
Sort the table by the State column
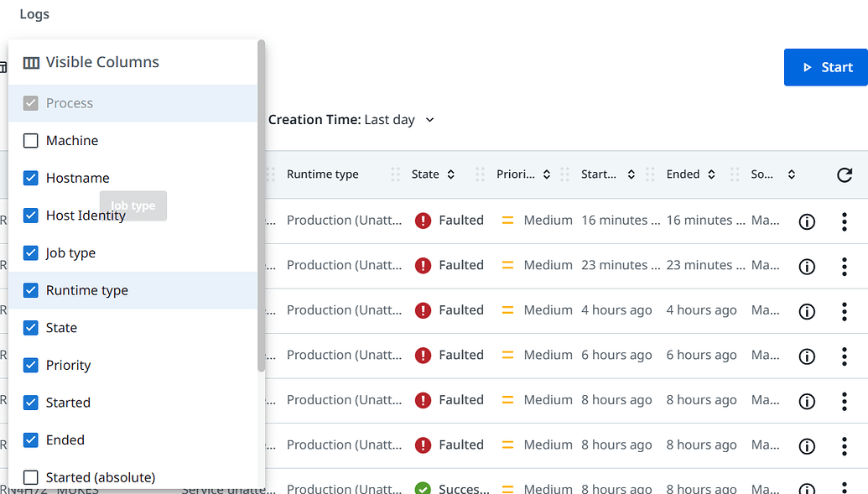pyautogui.click(x=451, y=174)
